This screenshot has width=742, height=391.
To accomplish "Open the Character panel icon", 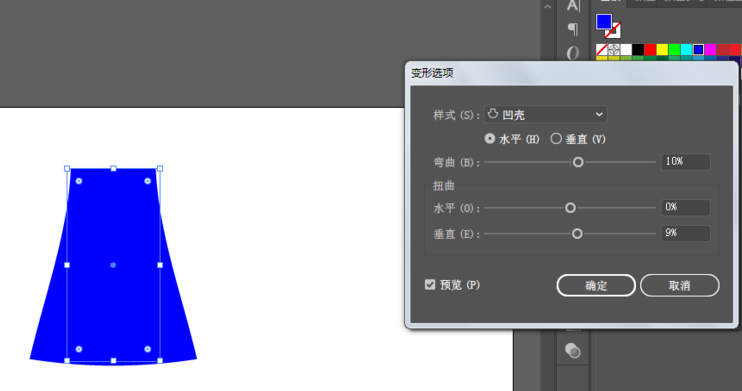I will [x=573, y=6].
